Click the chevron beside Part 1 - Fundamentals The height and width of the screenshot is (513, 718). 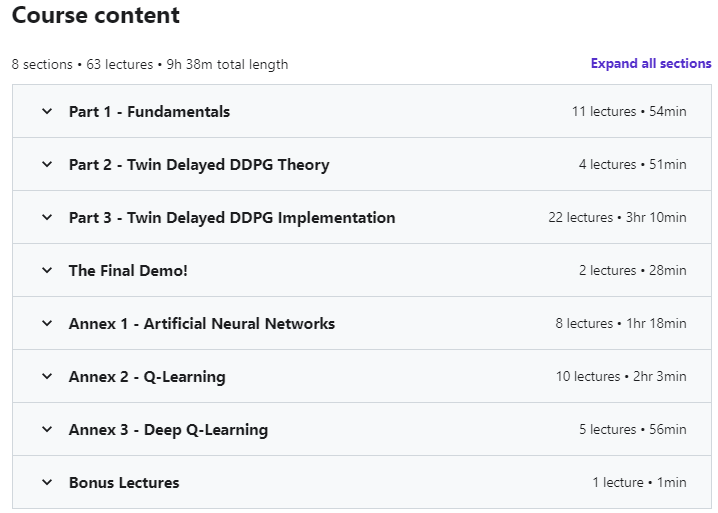tap(47, 112)
